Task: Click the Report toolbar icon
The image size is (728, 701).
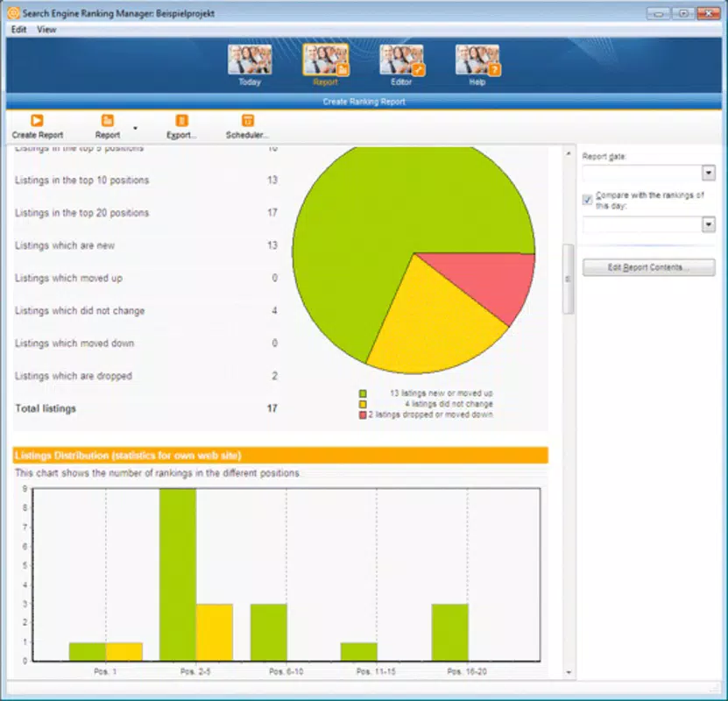Action: click(x=107, y=121)
